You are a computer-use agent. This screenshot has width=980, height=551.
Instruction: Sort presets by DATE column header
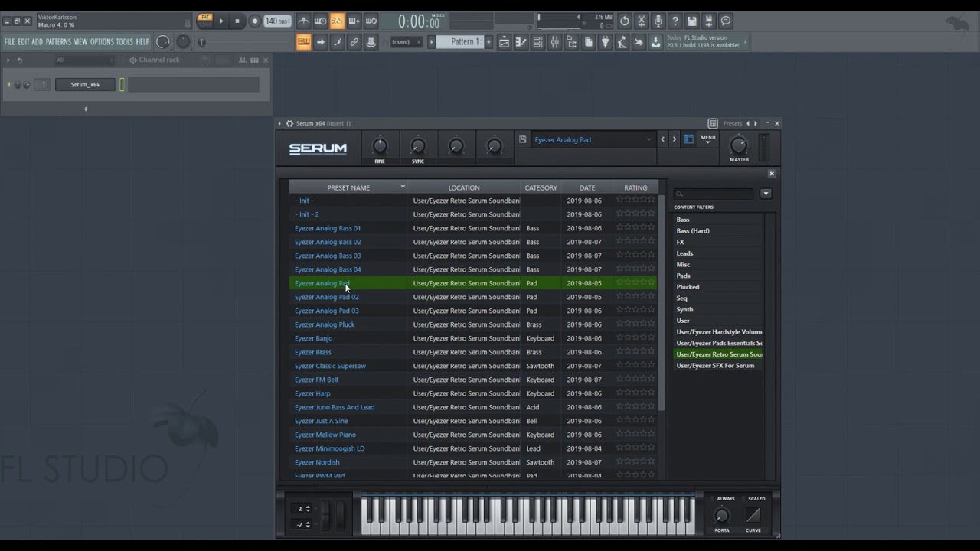click(587, 187)
